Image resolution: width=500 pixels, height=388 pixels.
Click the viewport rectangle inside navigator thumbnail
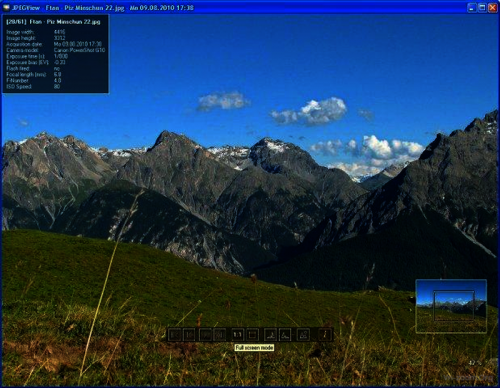[454, 306]
